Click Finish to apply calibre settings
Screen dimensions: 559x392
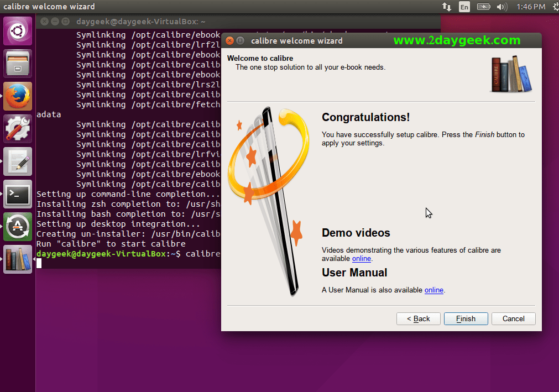point(466,318)
